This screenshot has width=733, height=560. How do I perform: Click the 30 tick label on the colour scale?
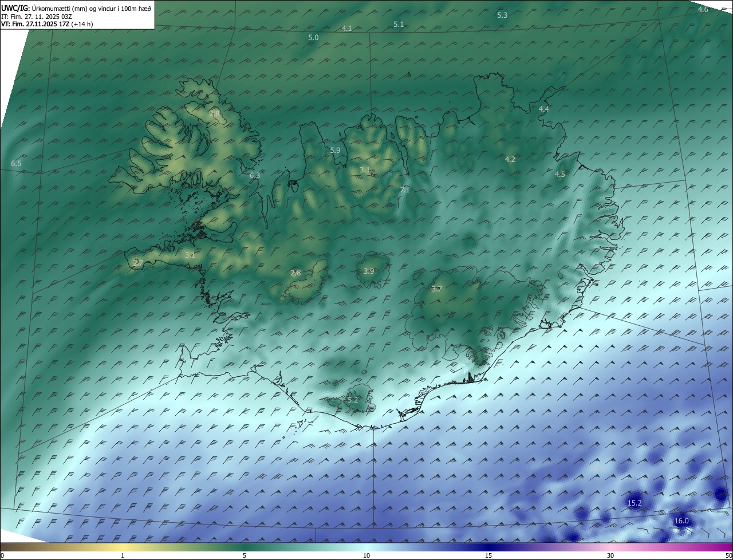point(610,555)
